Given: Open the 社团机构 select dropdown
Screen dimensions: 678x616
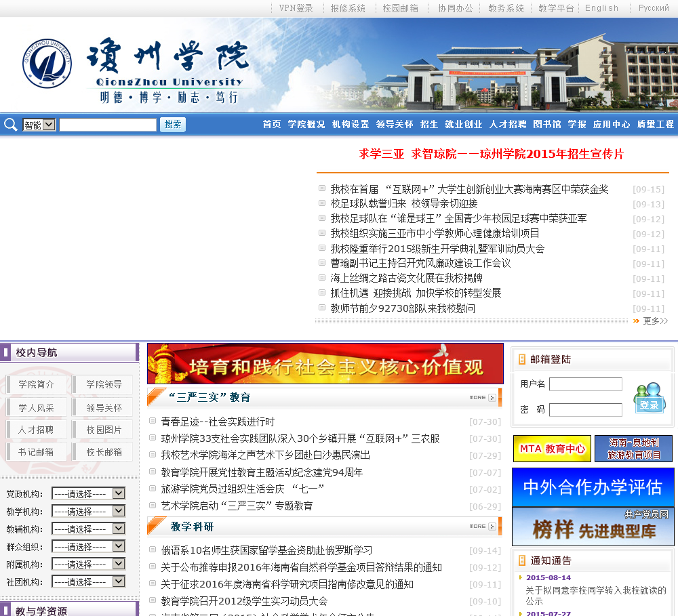Looking at the screenshot, I should coord(89,582).
